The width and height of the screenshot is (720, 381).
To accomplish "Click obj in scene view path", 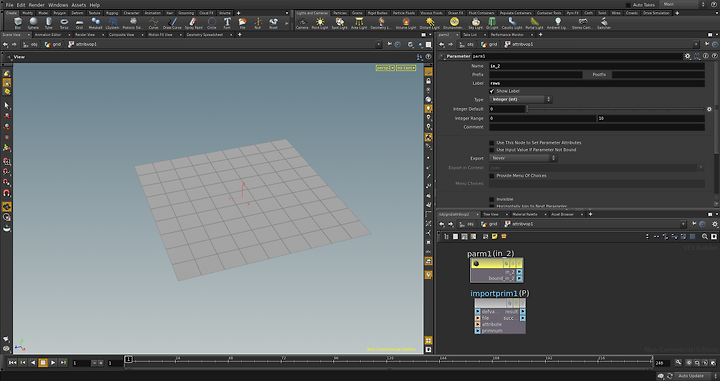I will [31, 45].
